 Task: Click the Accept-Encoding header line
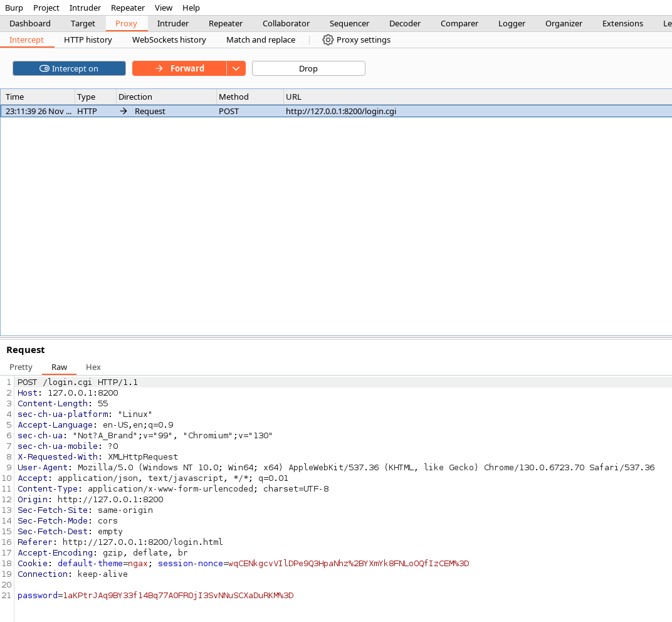(x=102, y=552)
